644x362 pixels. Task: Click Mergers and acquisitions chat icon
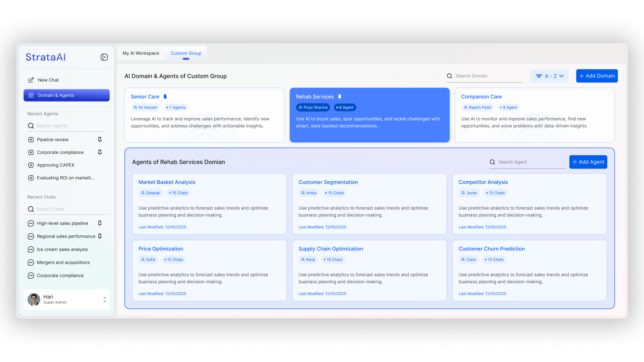pyautogui.click(x=31, y=262)
